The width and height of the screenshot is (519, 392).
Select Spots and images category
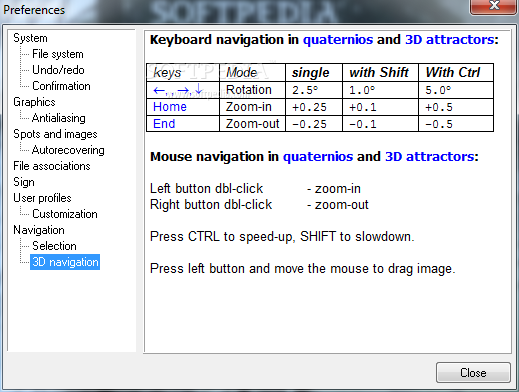[x=55, y=134]
